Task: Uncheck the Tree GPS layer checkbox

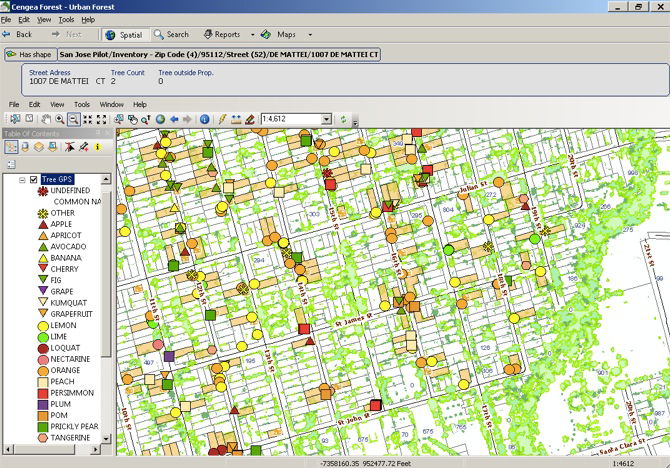Action: pyautogui.click(x=34, y=179)
